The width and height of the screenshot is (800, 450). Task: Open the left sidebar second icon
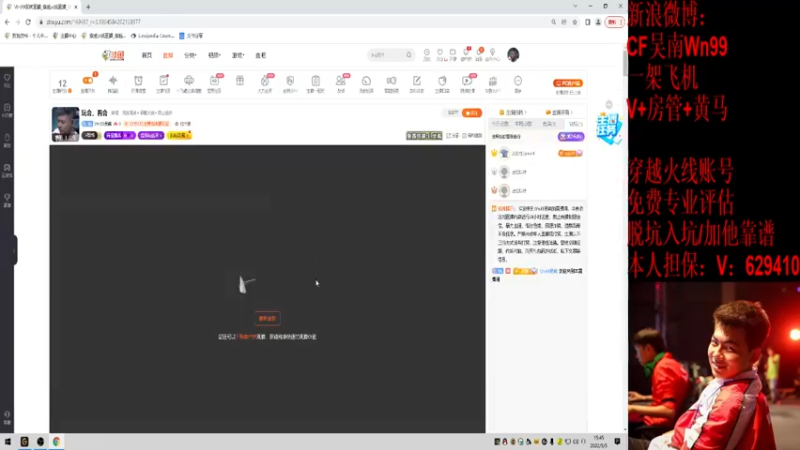tap(7, 110)
